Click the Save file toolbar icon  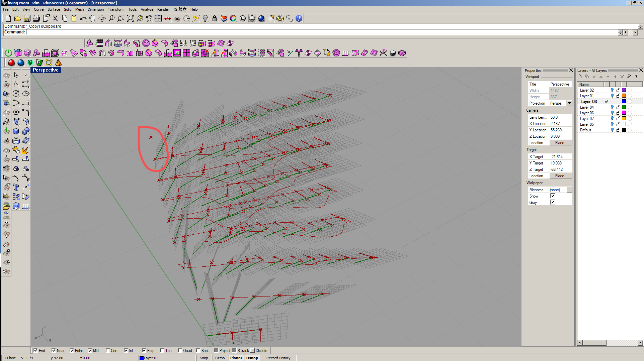click(x=27, y=18)
